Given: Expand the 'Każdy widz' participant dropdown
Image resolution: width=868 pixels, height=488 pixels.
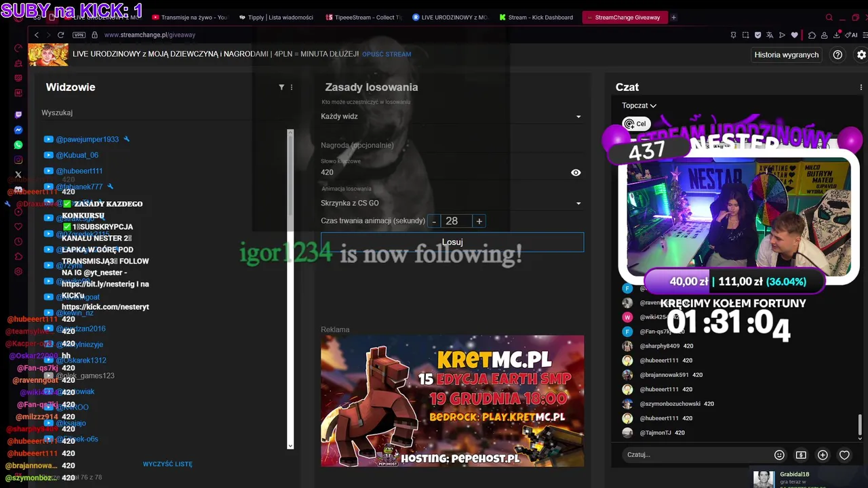Looking at the screenshot, I should pyautogui.click(x=452, y=117).
